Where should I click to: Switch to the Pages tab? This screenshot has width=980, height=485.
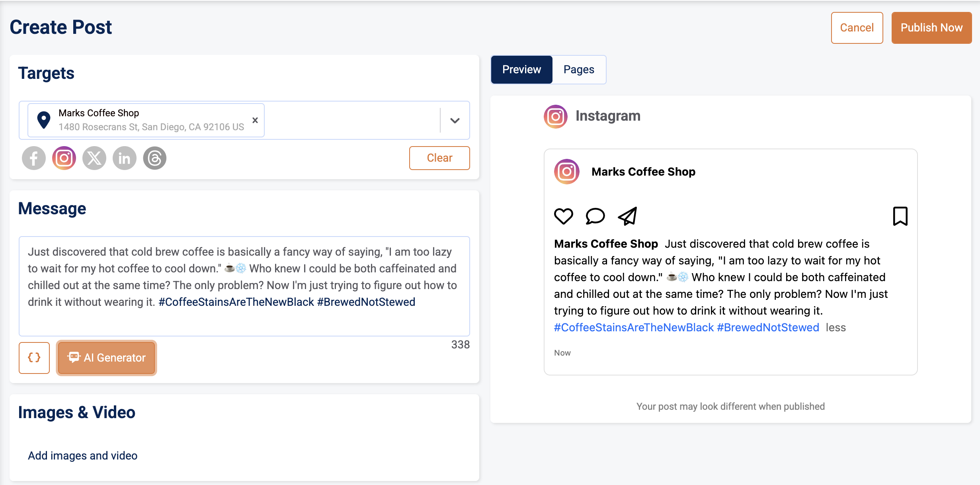pyautogui.click(x=579, y=69)
